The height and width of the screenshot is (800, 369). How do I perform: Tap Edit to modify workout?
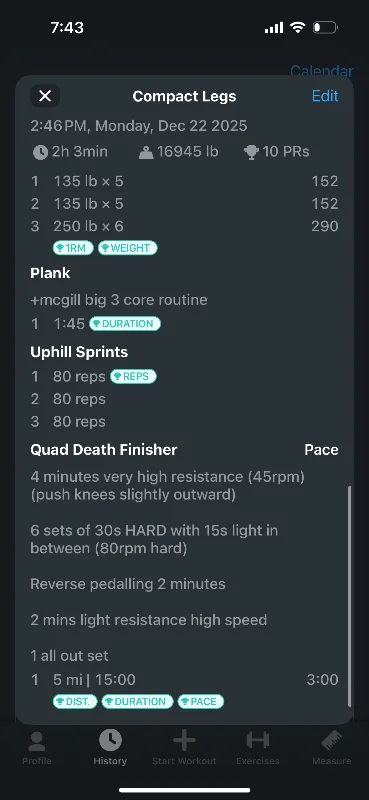pos(325,96)
